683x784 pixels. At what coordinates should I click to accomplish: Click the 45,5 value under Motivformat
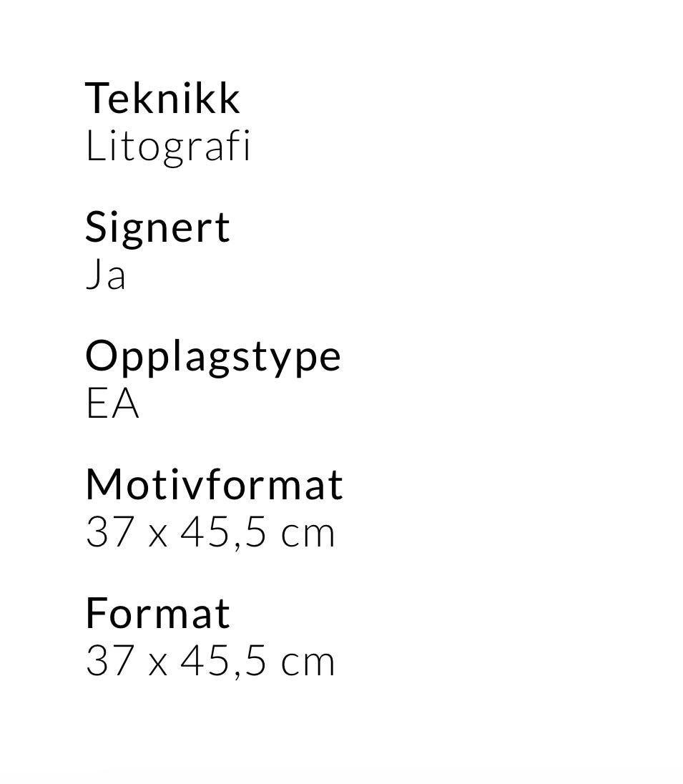coord(223,532)
